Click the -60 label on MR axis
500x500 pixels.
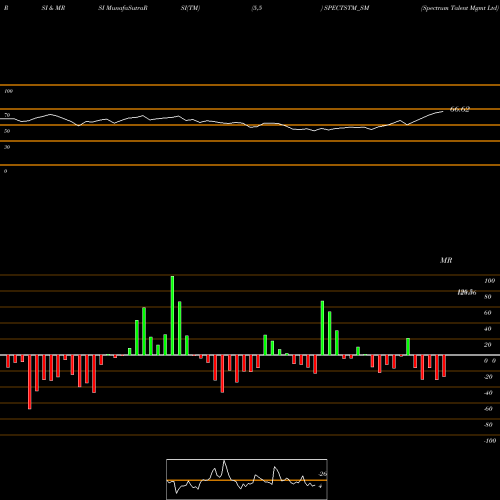[x=488, y=409]
